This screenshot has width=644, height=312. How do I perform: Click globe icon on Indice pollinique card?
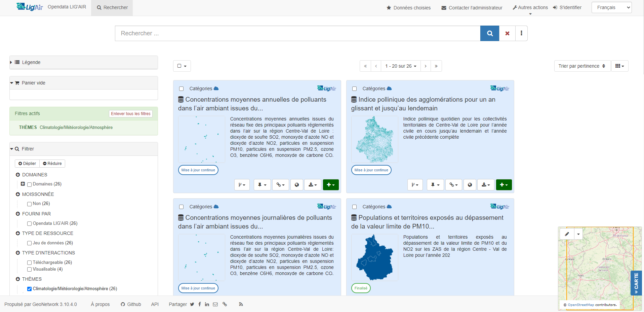(470, 185)
